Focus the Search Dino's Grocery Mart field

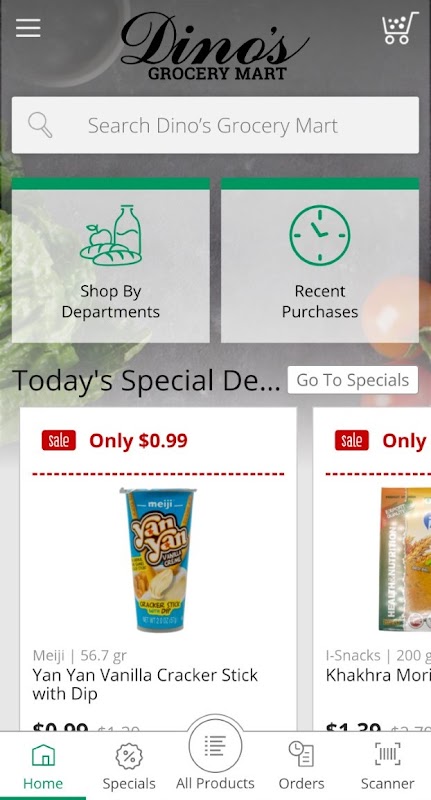215,125
